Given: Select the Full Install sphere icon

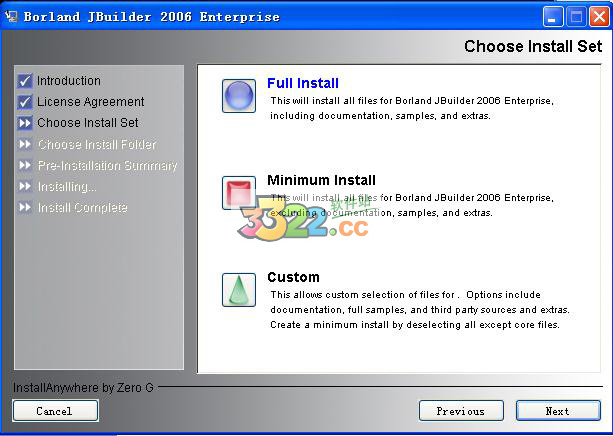Looking at the screenshot, I should (239, 96).
